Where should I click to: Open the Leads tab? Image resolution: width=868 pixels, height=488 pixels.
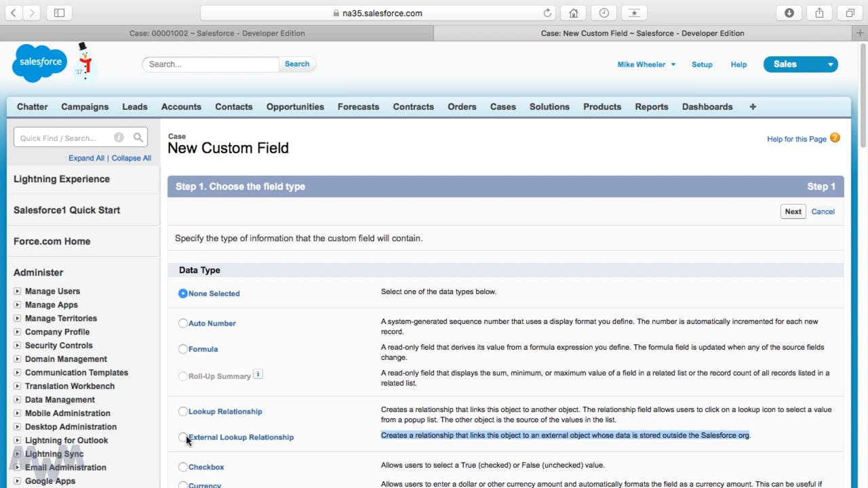135,106
